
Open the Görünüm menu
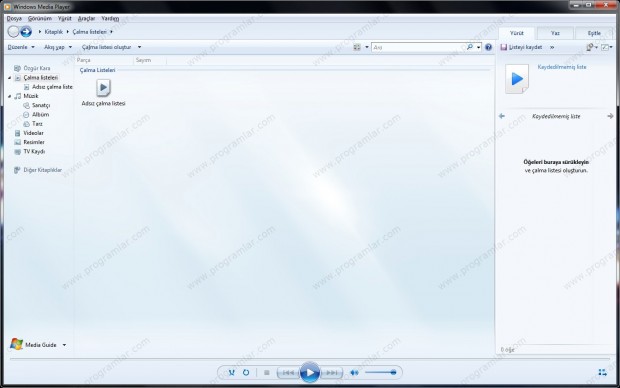tap(40, 19)
